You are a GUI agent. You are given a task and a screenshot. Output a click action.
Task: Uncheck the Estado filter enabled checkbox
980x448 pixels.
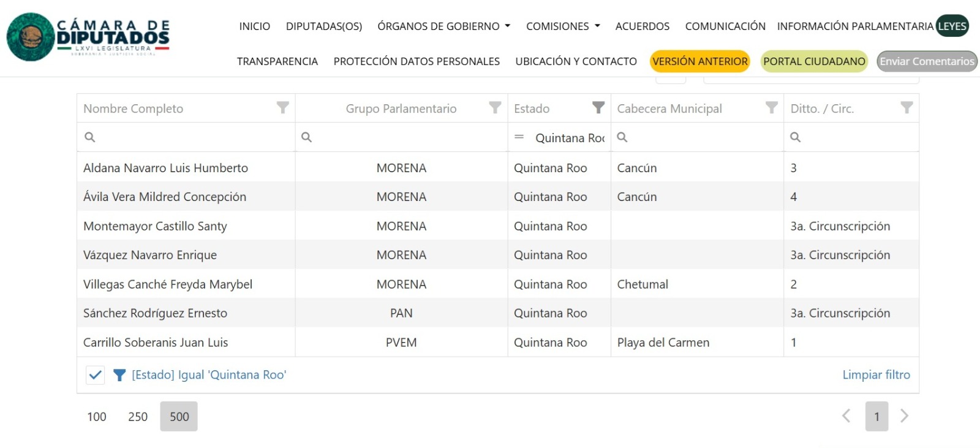(x=96, y=375)
